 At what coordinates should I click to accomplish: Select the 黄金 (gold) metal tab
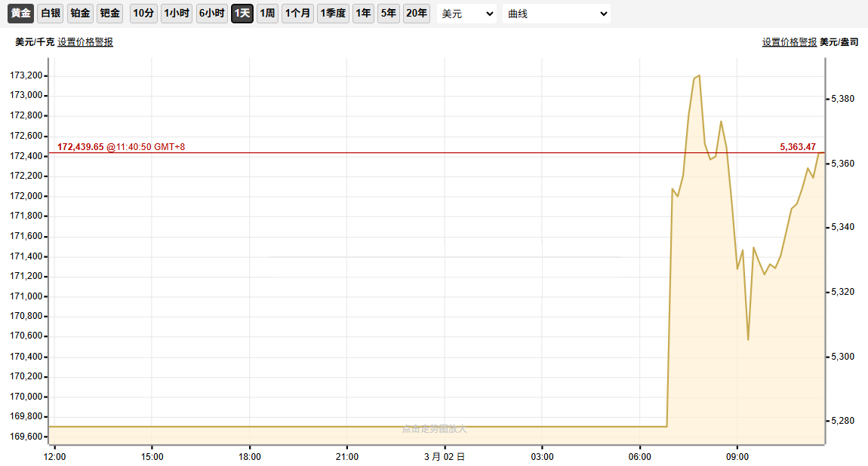tap(21, 14)
